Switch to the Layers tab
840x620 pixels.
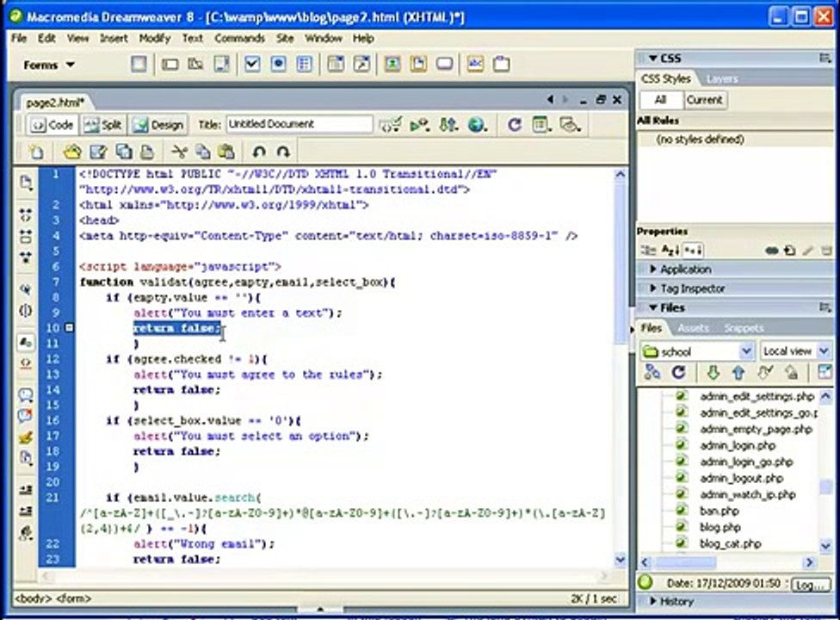[x=721, y=79]
